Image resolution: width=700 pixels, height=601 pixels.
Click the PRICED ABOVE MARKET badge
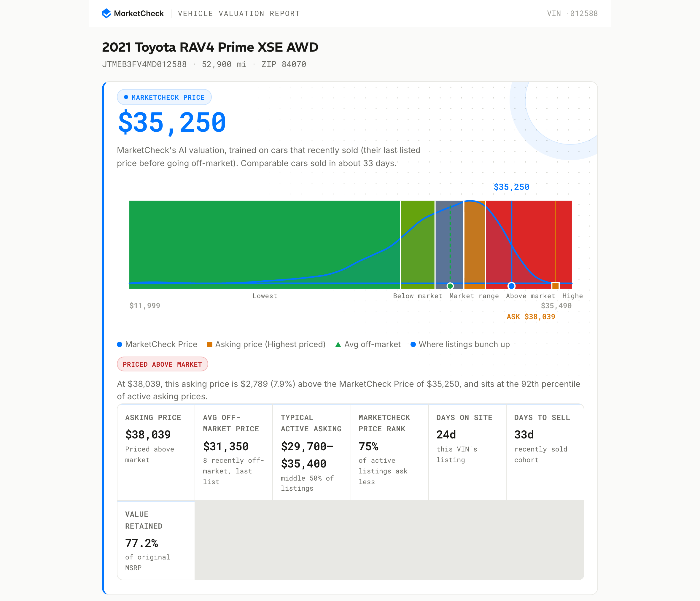(163, 364)
